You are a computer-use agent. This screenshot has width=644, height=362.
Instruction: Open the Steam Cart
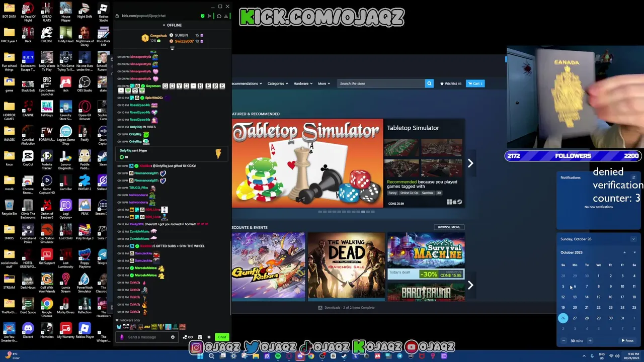(475, 83)
